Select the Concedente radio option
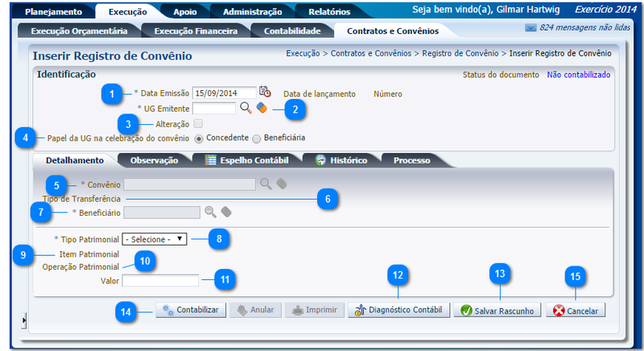 (199, 138)
